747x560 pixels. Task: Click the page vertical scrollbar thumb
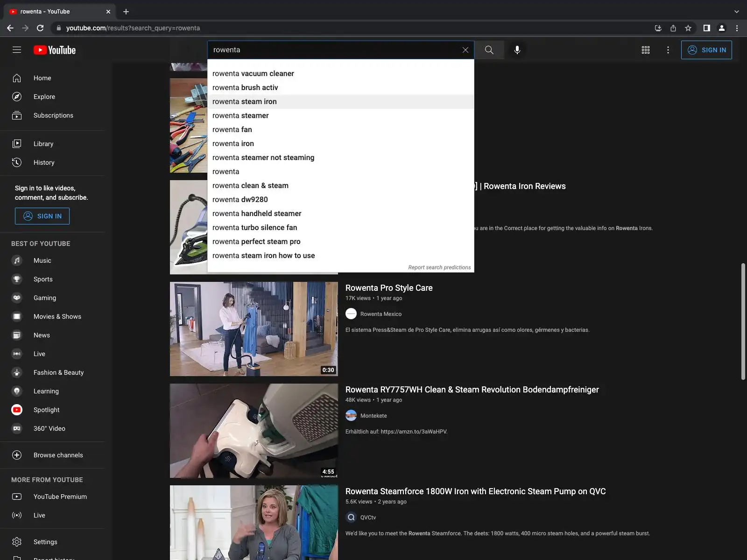743,322
